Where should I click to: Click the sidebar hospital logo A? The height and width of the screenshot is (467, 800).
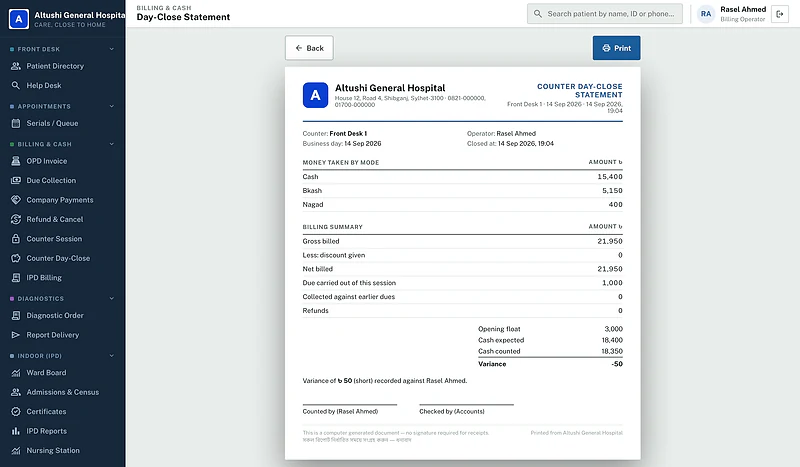pos(19,19)
